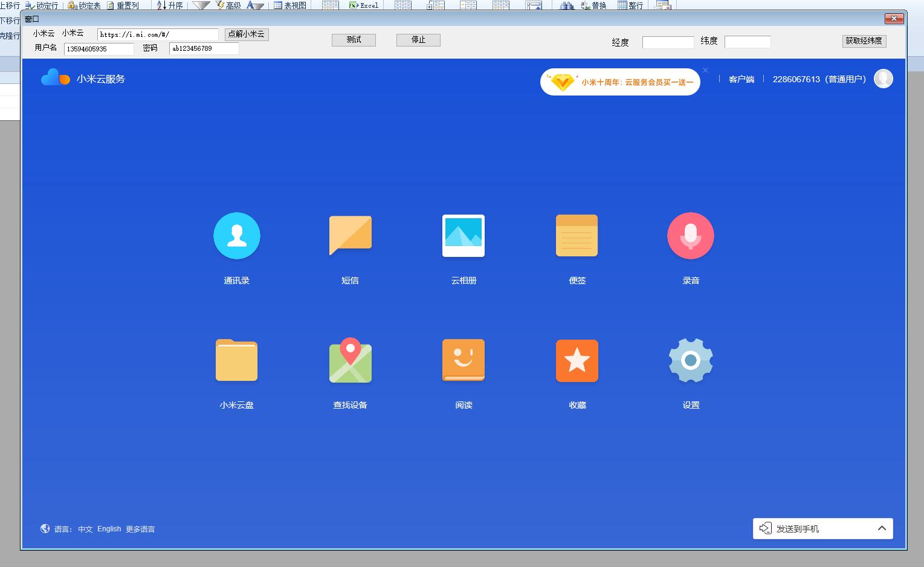
Task: Click the URL field with https://i.mi.com/#/
Action: click(158, 34)
